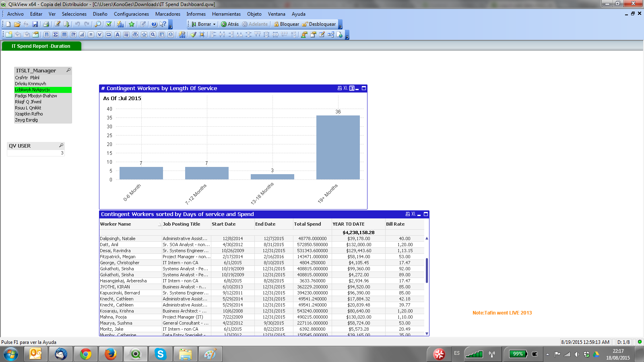This screenshot has height=362, width=644.
Task: Toggle chart fast change icon in caption
Action: click(x=352, y=88)
